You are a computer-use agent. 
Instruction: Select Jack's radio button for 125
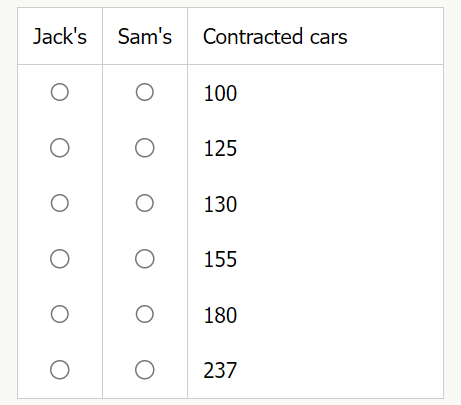tap(60, 148)
